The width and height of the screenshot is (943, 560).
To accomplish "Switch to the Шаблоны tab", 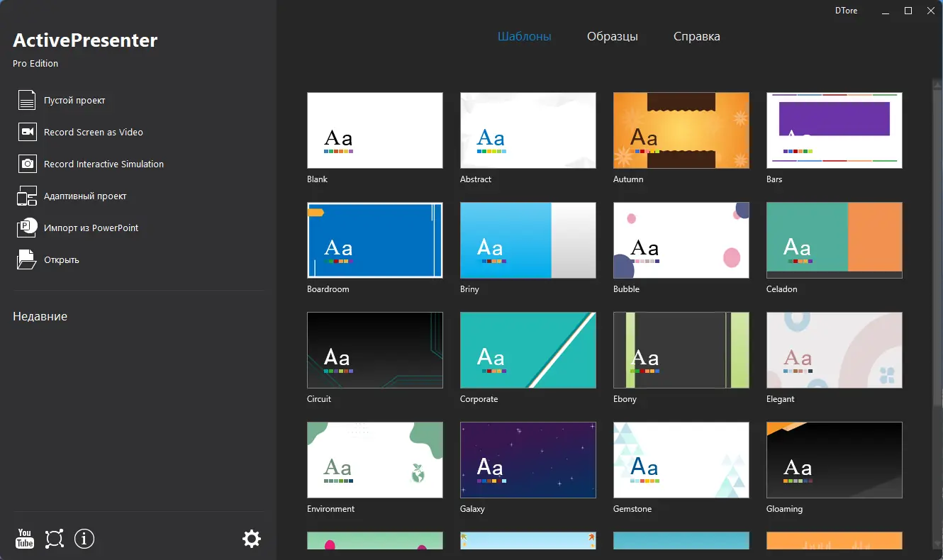I will point(525,36).
